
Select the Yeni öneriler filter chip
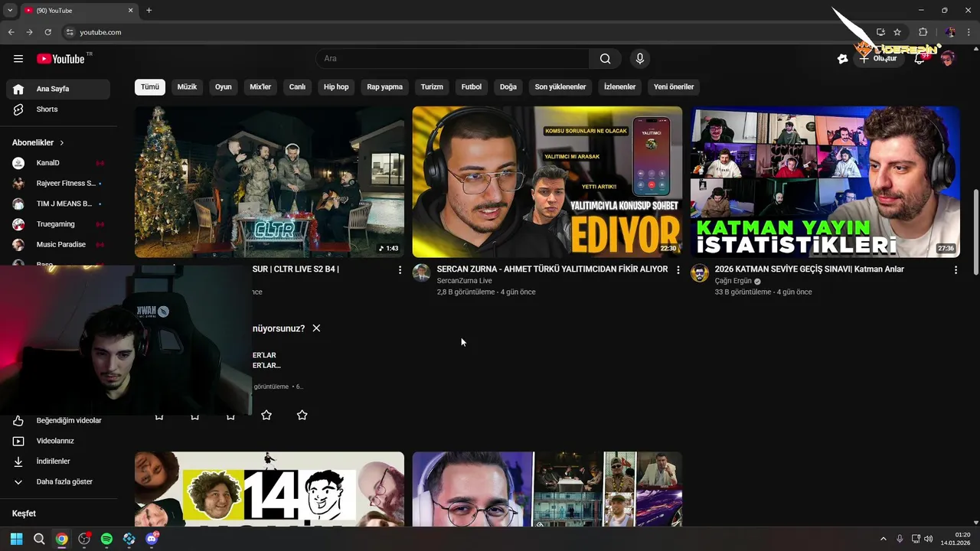[x=674, y=87]
